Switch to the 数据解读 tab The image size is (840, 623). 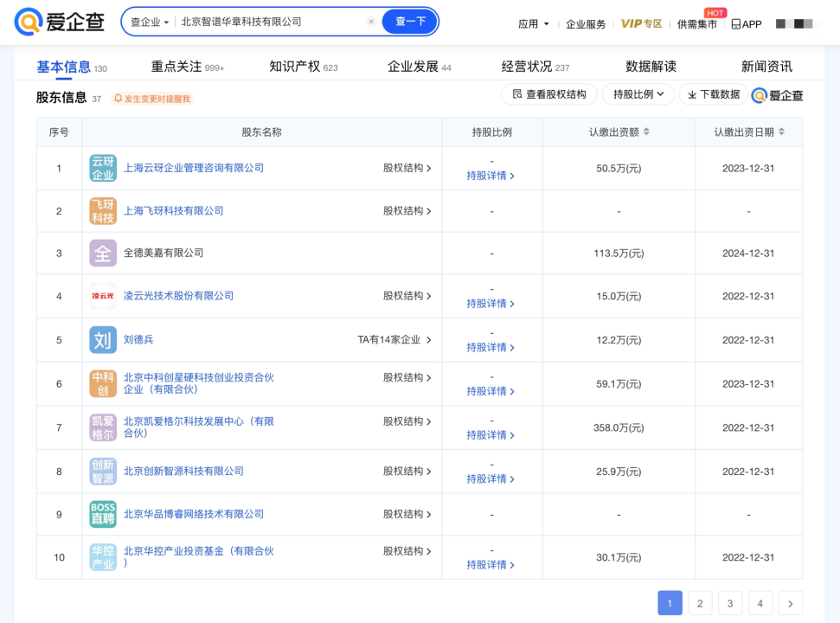651,67
